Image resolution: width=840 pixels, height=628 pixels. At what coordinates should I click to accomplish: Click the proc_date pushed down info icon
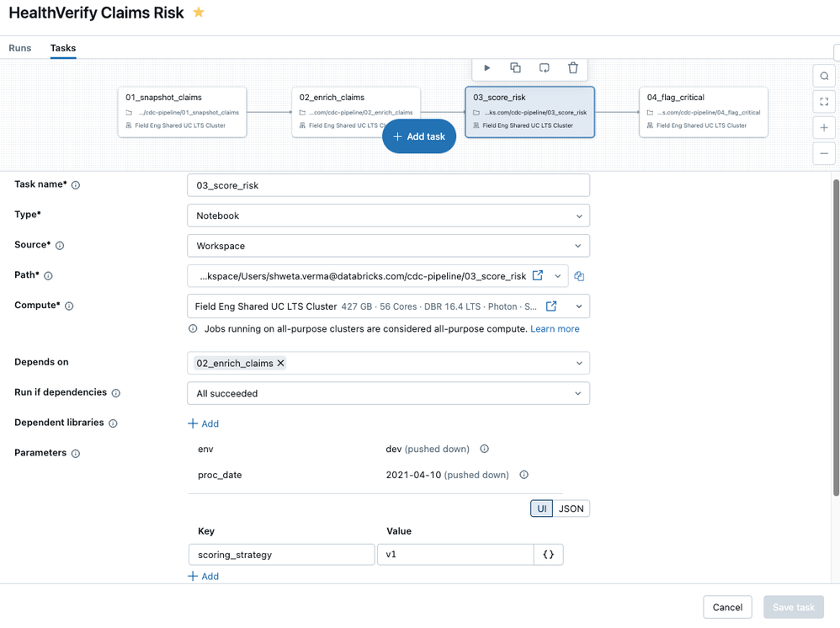pyautogui.click(x=524, y=475)
